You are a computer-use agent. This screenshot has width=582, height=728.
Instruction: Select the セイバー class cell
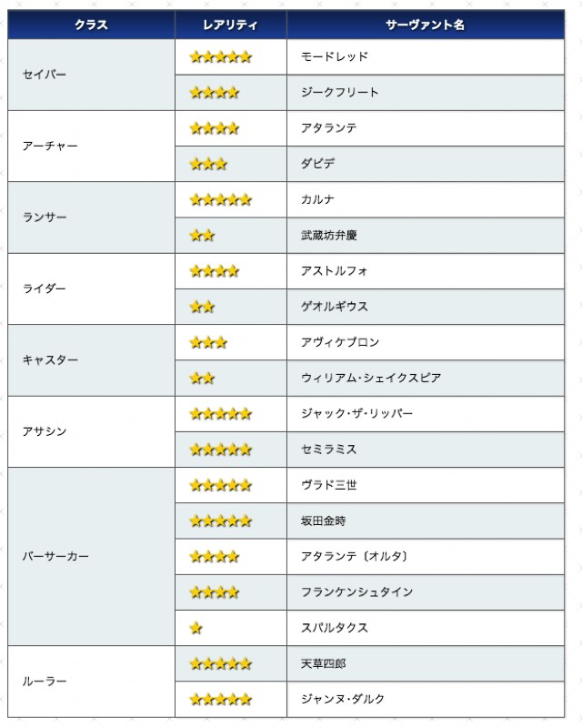[x=92, y=75]
